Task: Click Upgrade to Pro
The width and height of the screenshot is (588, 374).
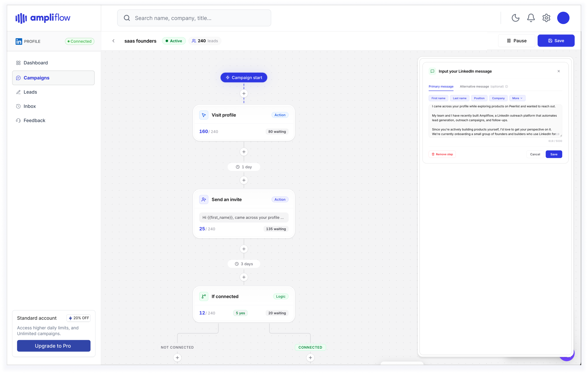Action: 54,346
